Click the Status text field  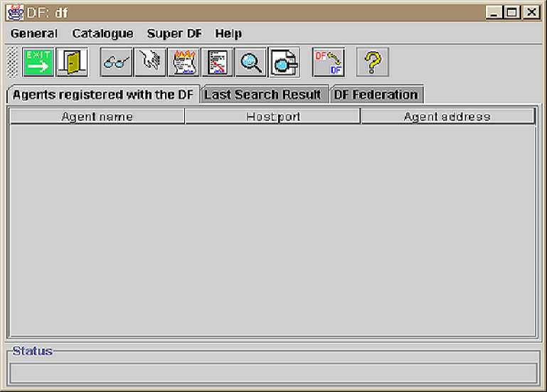tap(273, 374)
